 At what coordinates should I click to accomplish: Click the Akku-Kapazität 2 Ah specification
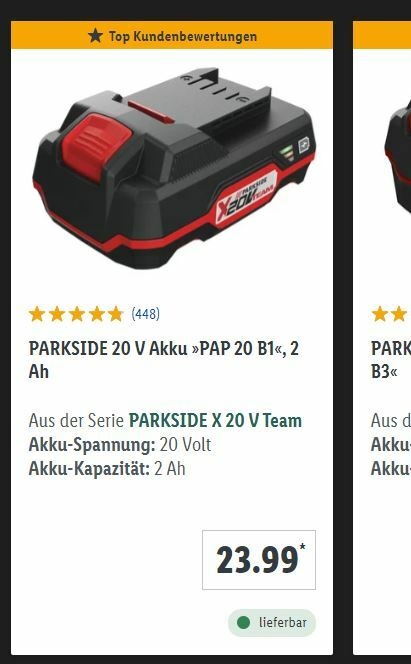pos(107,469)
